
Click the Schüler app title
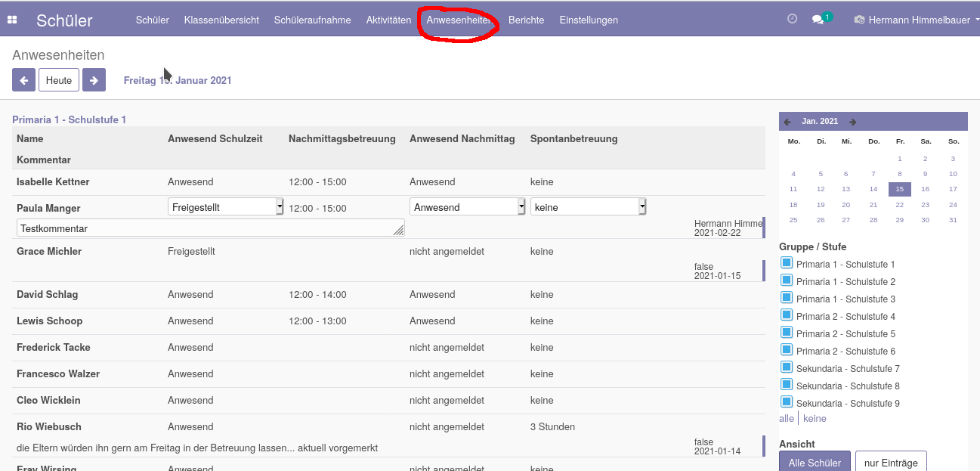[x=64, y=20]
